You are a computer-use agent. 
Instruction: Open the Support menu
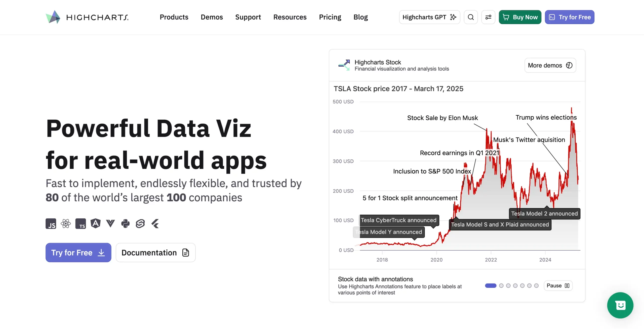[248, 17]
